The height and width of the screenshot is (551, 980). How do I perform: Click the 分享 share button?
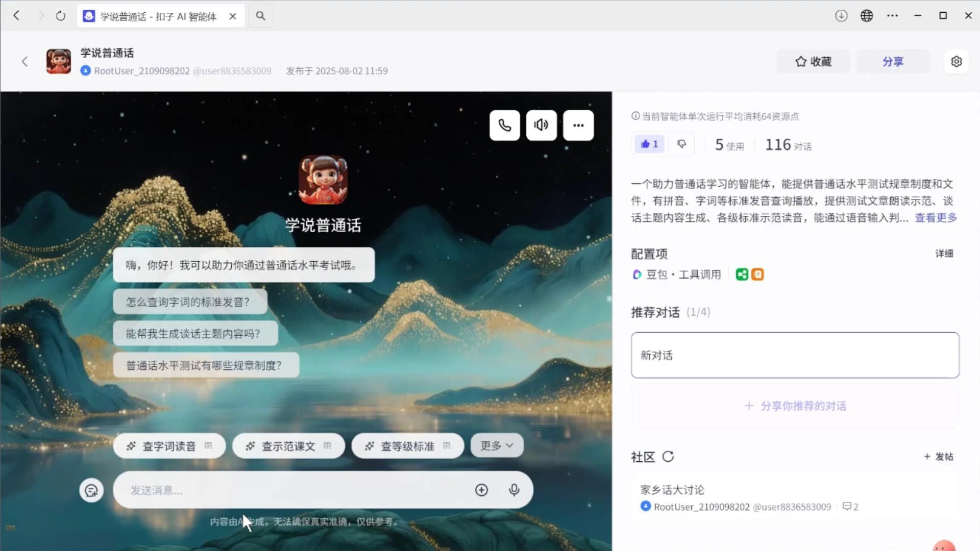893,61
